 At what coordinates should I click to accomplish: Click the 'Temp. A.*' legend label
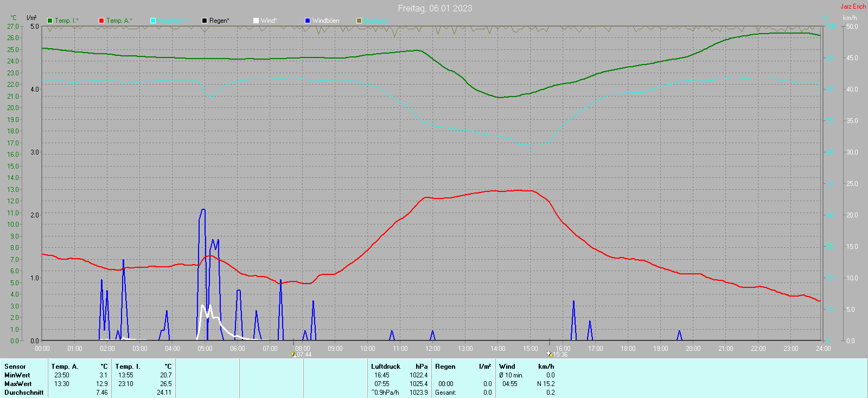tap(119, 21)
